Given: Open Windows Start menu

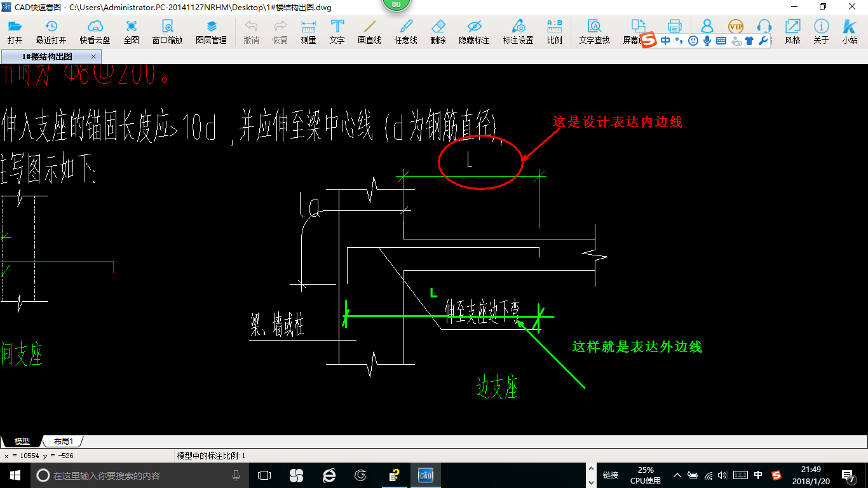Looking at the screenshot, I should click(15, 475).
